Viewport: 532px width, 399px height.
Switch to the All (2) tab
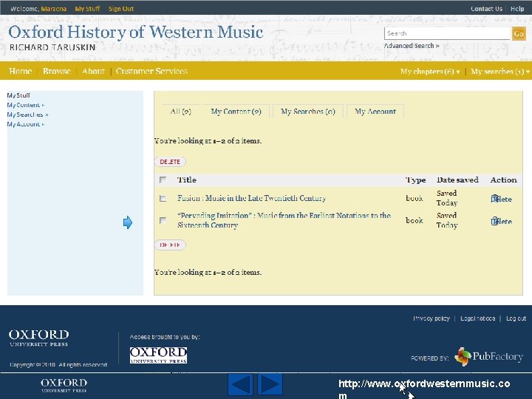tap(181, 112)
